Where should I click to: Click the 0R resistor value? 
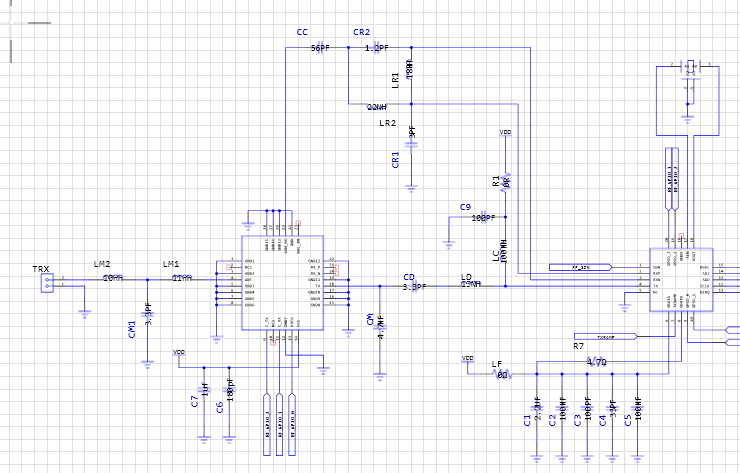tap(507, 180)
